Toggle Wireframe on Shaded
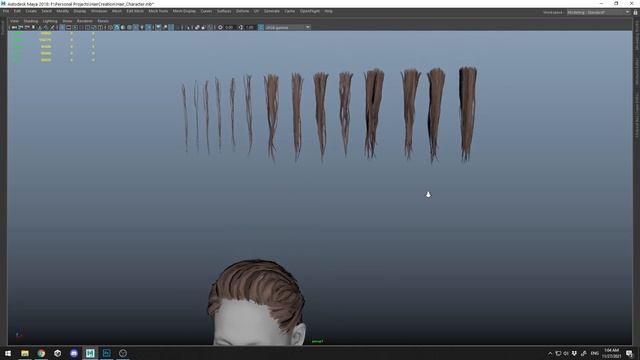The image size is (640, 360). pyautogui.click(x=129, y=27)
